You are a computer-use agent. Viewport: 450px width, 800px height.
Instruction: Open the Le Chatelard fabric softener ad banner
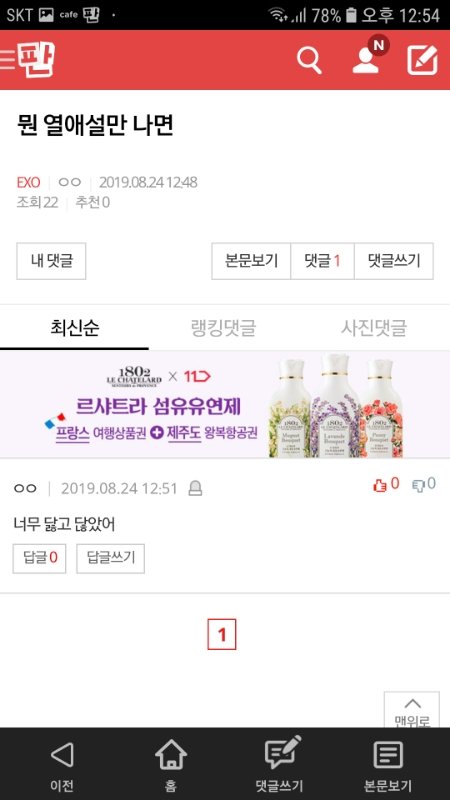click(225, 404)
